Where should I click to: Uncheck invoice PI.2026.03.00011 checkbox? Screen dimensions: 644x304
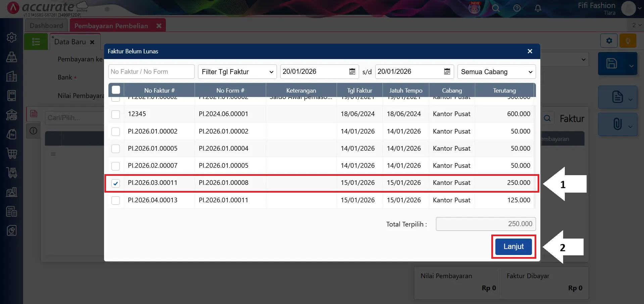(115, 183)
